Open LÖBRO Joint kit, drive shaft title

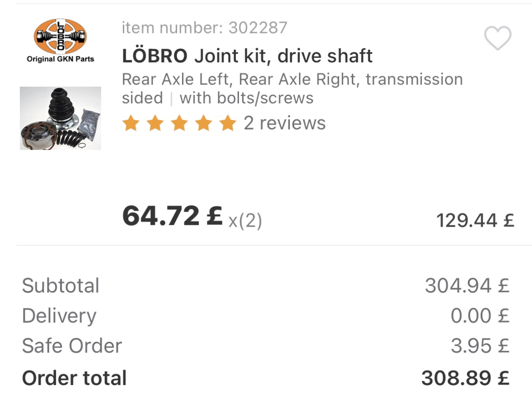click(x=247, y=56)
